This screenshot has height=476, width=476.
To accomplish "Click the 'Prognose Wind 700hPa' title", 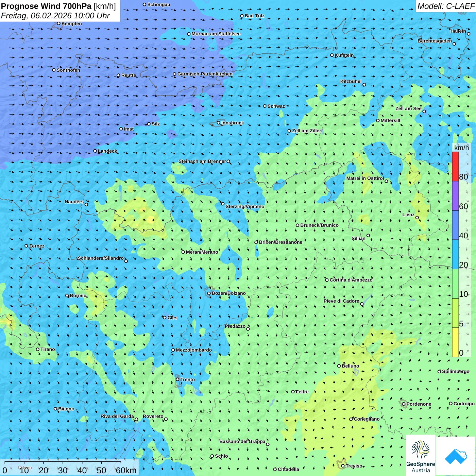I will [x=46, y=6].
